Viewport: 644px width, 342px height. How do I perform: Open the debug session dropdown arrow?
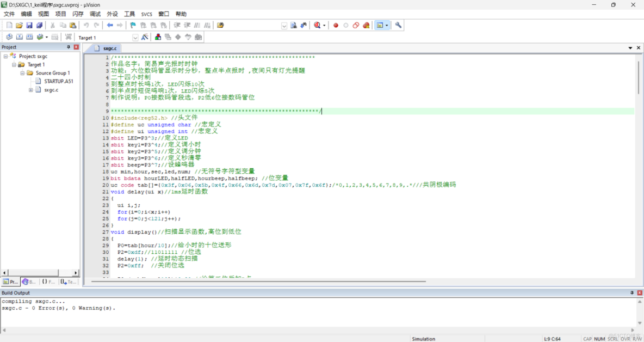(x=324, y=26)
